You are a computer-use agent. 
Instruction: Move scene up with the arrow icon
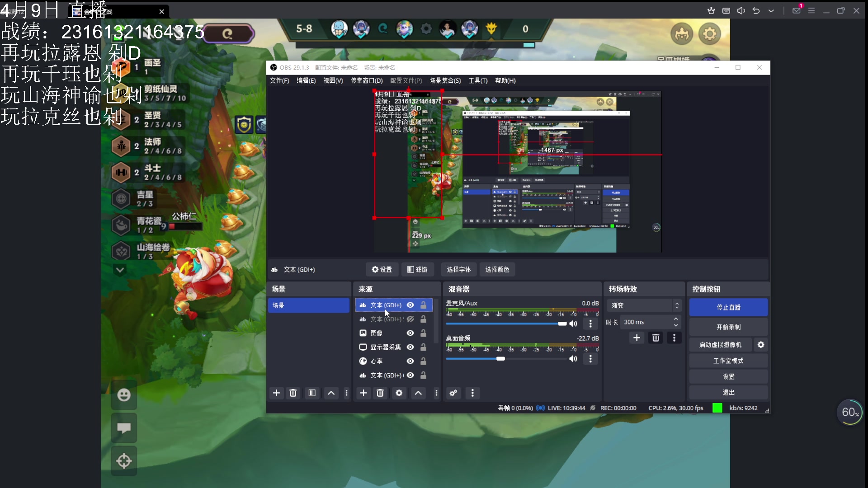331,393
